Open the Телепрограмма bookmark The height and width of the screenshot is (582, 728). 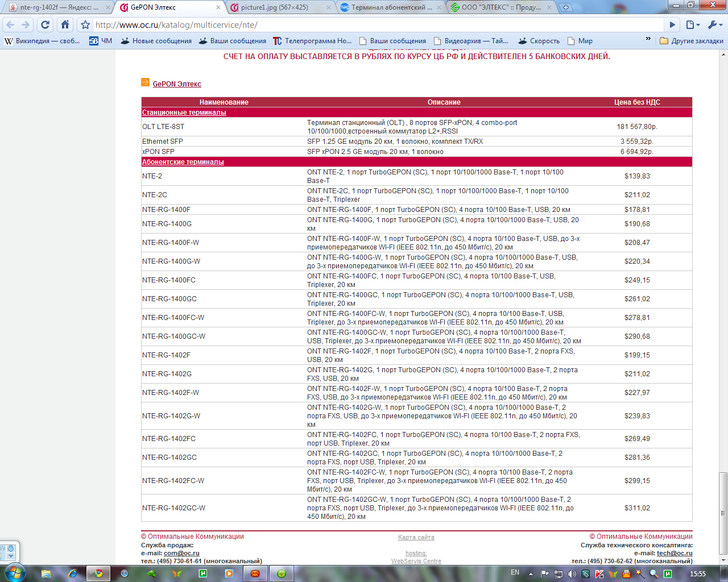(x=312, y=41)
